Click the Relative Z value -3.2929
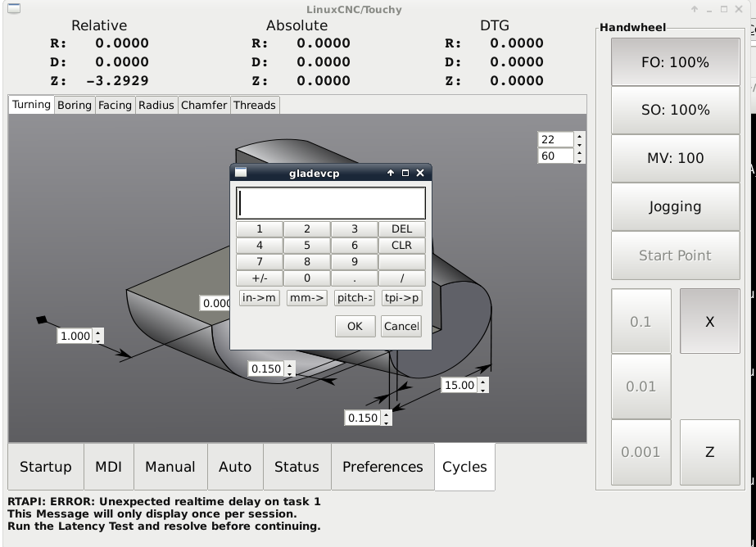Image resolution: width=756 pixels, height=547 pixels. (117, 80)
